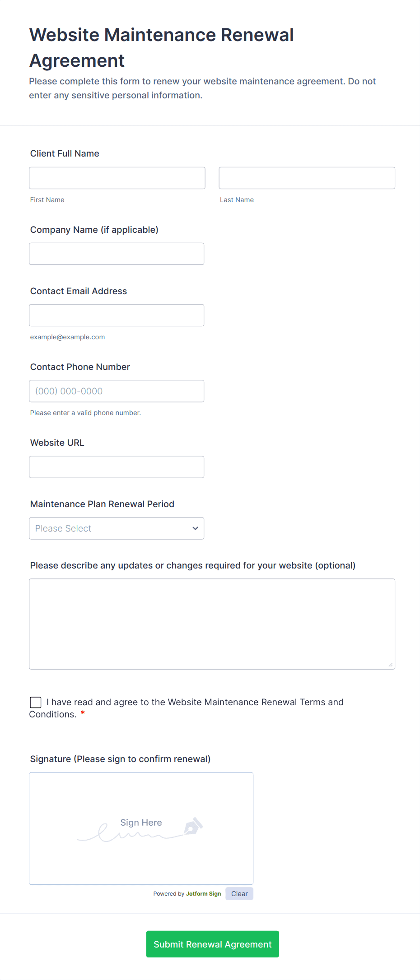Click the website updates description textarea
Image resolution: width=420 pixels, height=980 pixels.
coord(212,624)
